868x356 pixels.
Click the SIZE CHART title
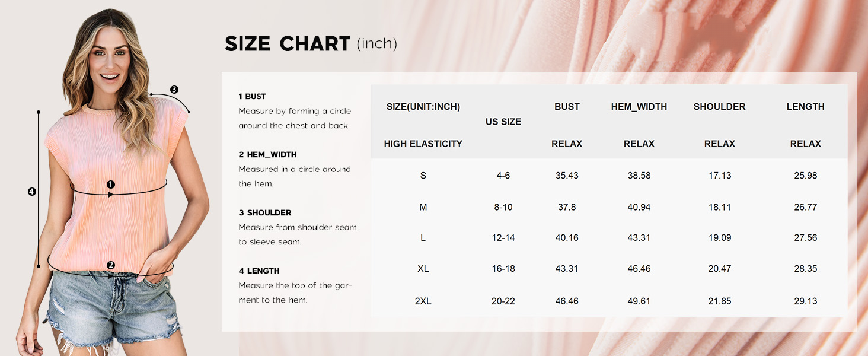click(288, 44)
